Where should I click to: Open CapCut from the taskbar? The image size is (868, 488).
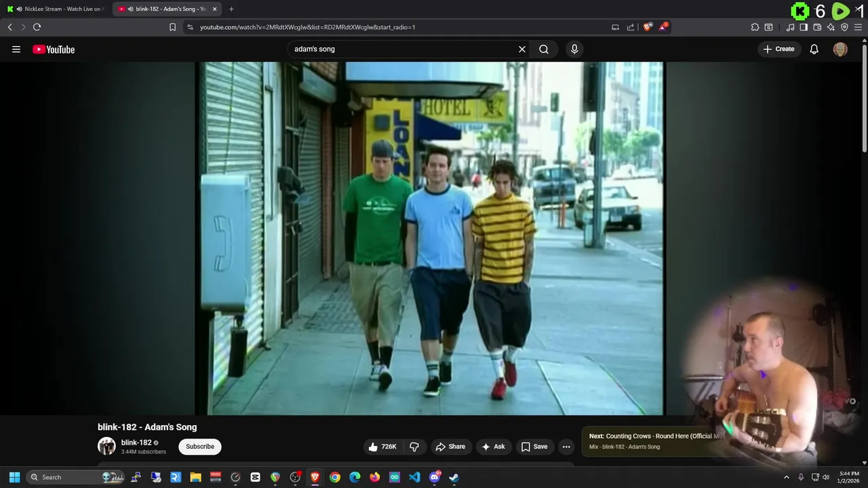[255, 477]
